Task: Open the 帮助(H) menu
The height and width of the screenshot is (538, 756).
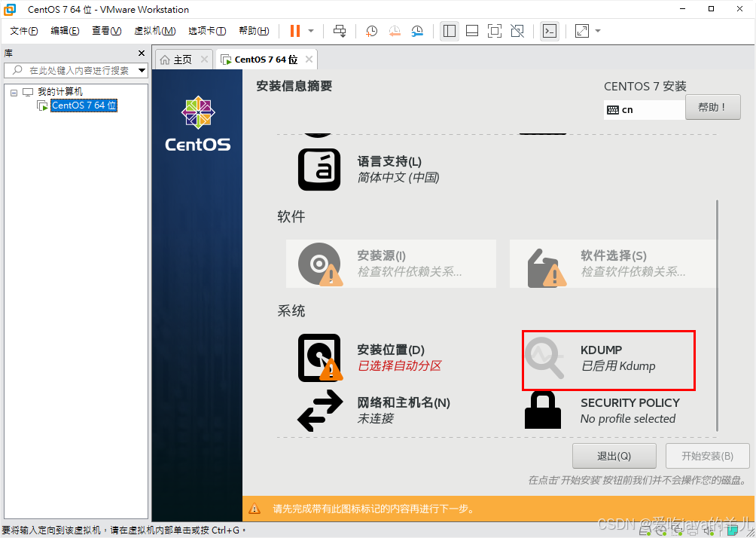Action: click(254, 31)
